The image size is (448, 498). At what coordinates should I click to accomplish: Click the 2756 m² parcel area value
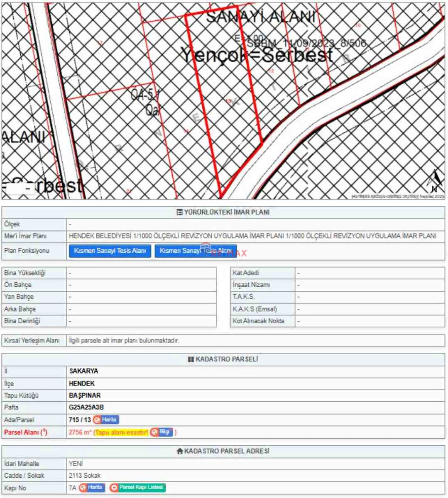click(80, 432)
